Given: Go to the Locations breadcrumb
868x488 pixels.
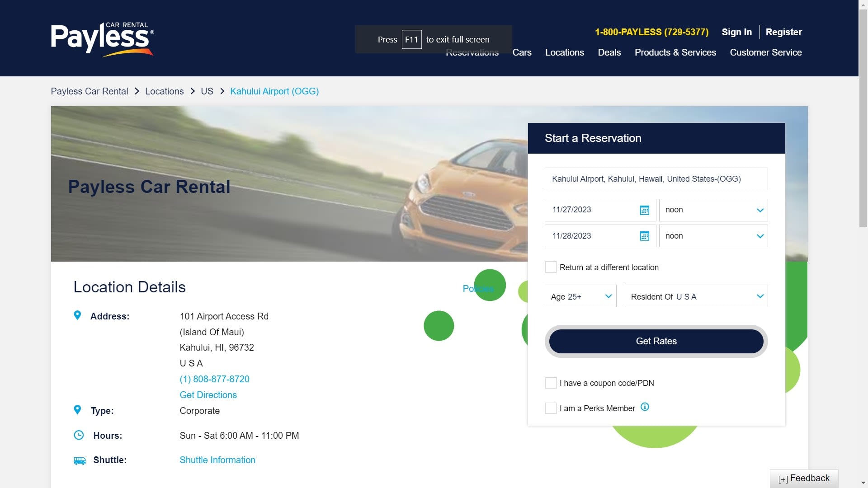Looking at the screenshot, I should point(165,91).
